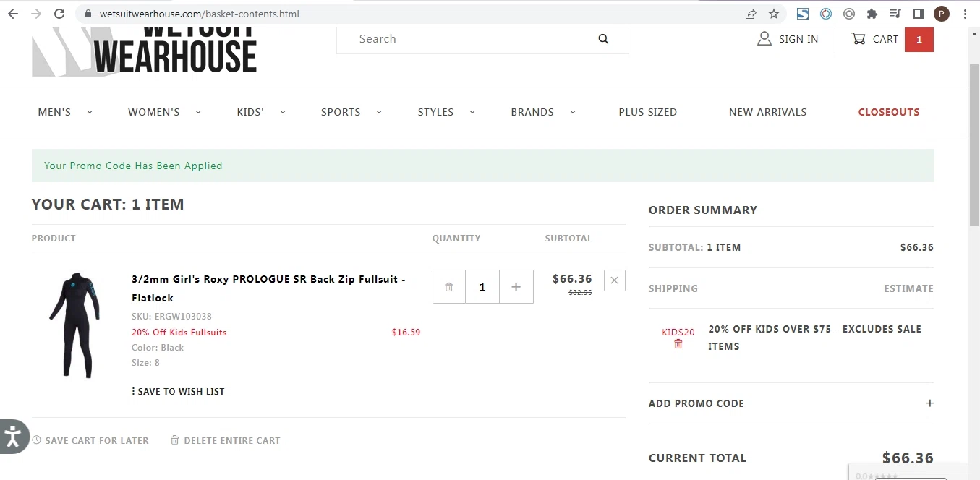Screen dimensions: 980x480
Task: Click Save to Wish List
Action: click(x=178, y=391)
